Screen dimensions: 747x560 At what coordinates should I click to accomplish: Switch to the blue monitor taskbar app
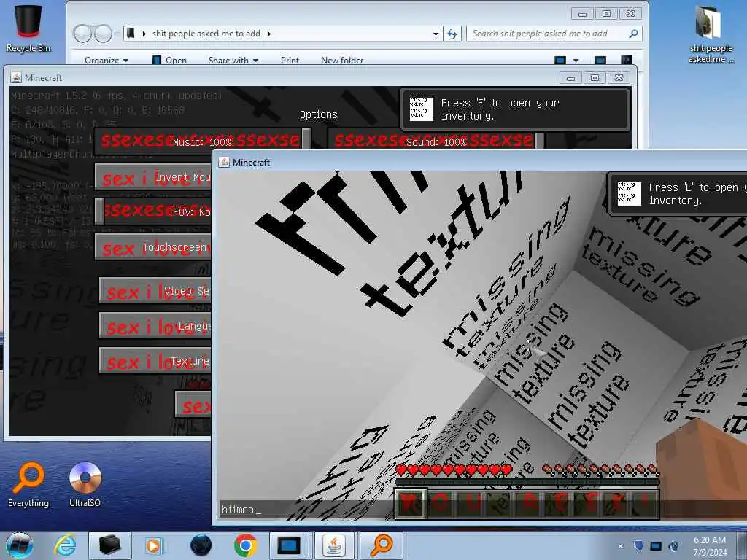point(289,545)
